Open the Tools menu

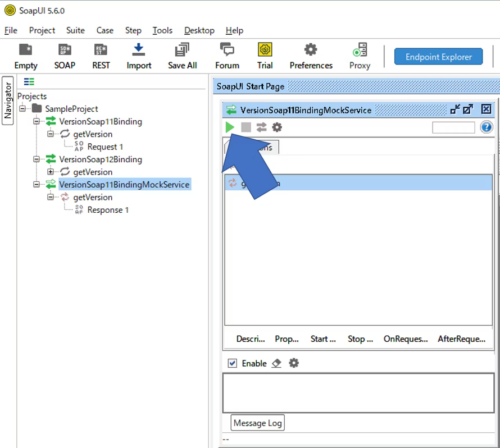[x=162, y=30]
